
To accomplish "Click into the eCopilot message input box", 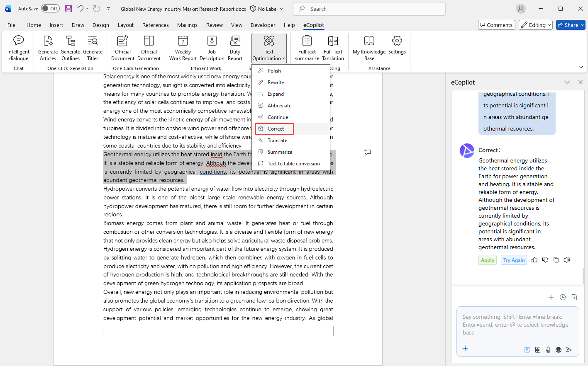I will pos(517,325).
